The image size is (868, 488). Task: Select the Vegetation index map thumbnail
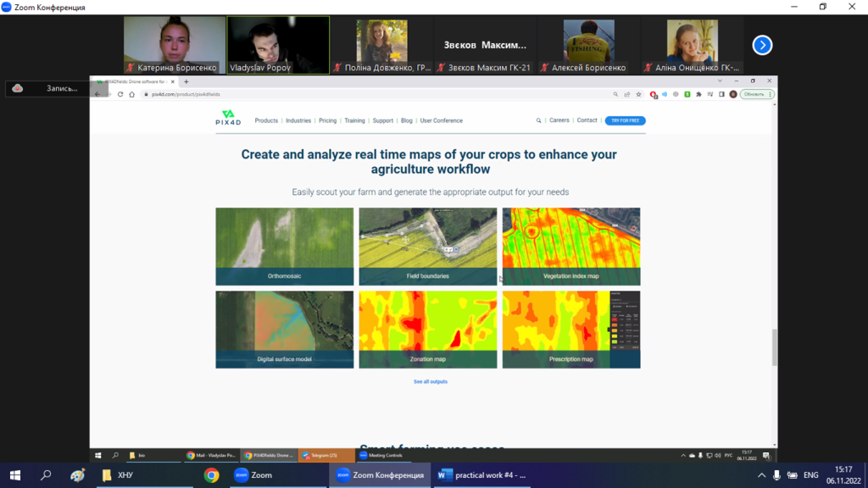point(571,246)
